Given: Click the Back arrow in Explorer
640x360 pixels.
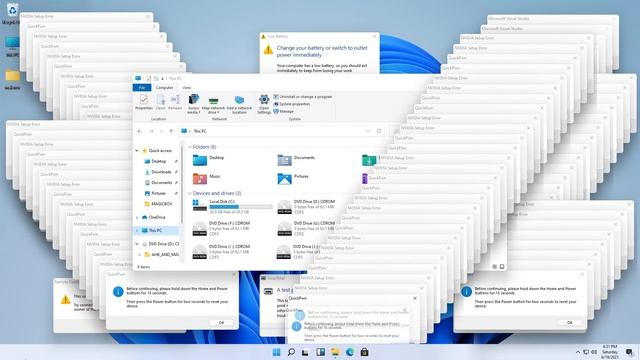Looking at the screenshot, I should (x=140, y=131).
